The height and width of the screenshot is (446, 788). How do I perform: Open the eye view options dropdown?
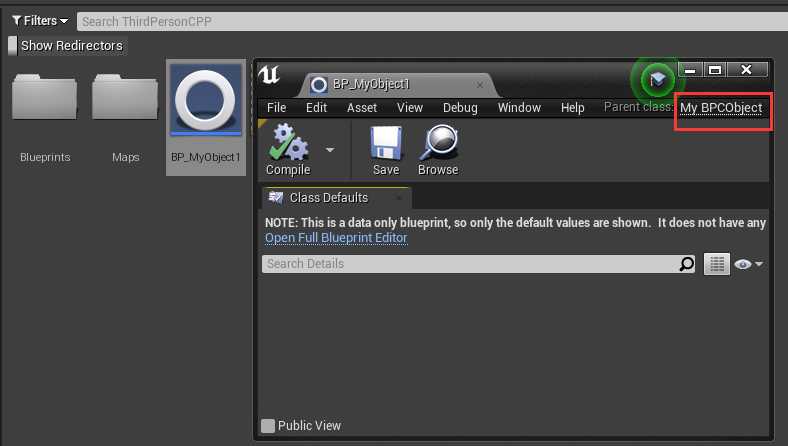(748, 264)
